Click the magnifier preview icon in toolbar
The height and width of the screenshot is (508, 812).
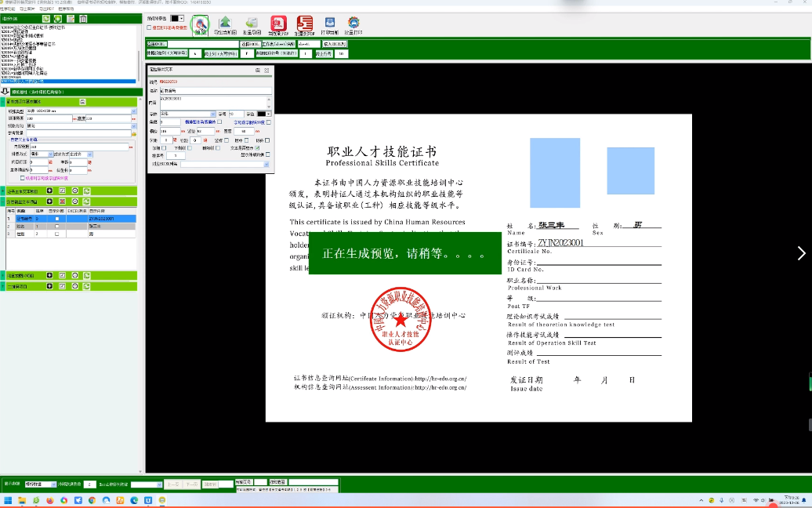(200, 25)
